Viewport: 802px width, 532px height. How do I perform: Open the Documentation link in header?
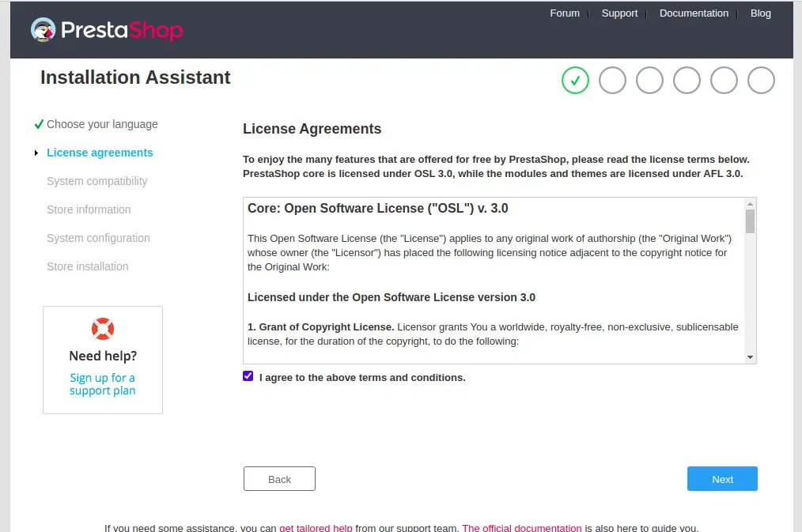(694, 13)
